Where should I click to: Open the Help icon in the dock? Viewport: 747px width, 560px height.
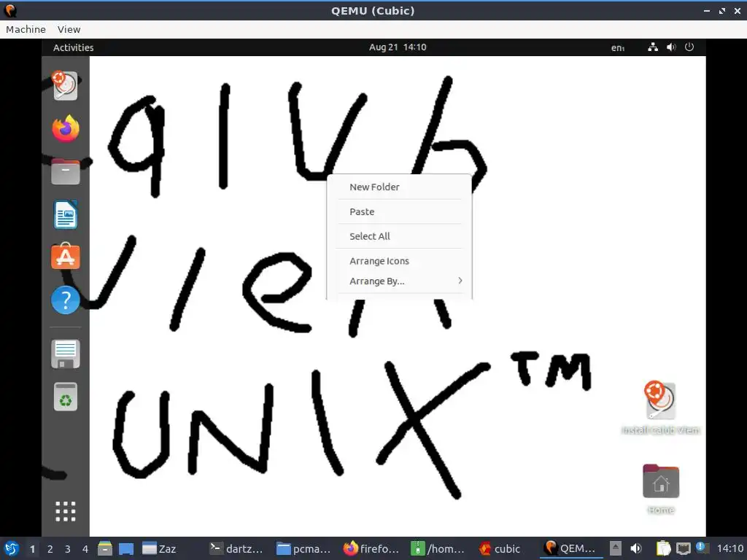point(65,300)
